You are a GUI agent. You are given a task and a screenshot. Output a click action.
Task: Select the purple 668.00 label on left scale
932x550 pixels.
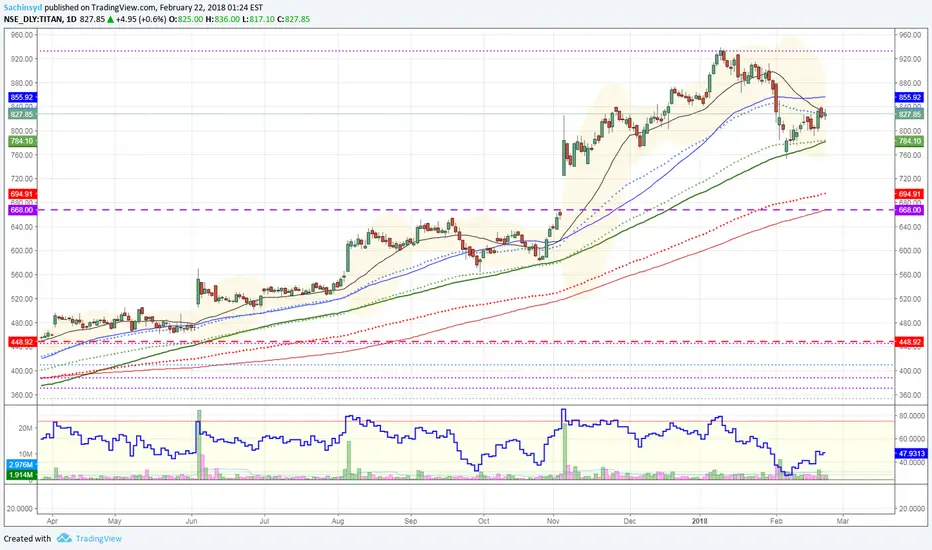[x=22, y=210]
